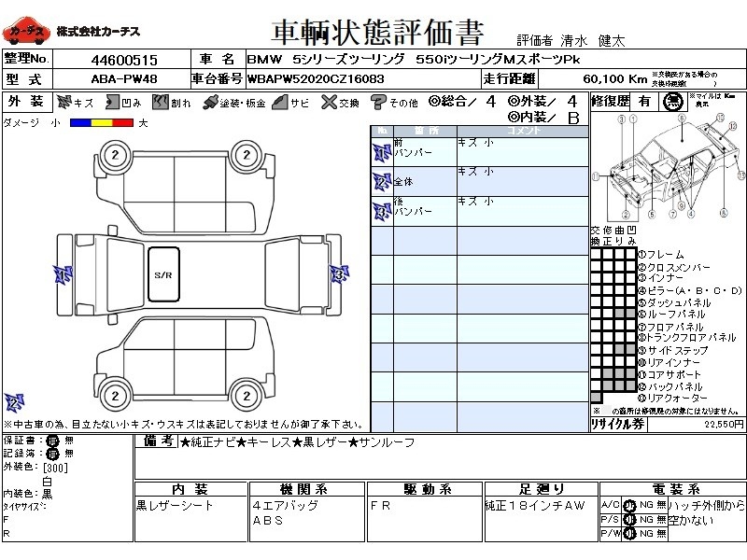The image size is (747, 560).
Task: Click the 前バンパー location cell
Action: pos(425,152)
